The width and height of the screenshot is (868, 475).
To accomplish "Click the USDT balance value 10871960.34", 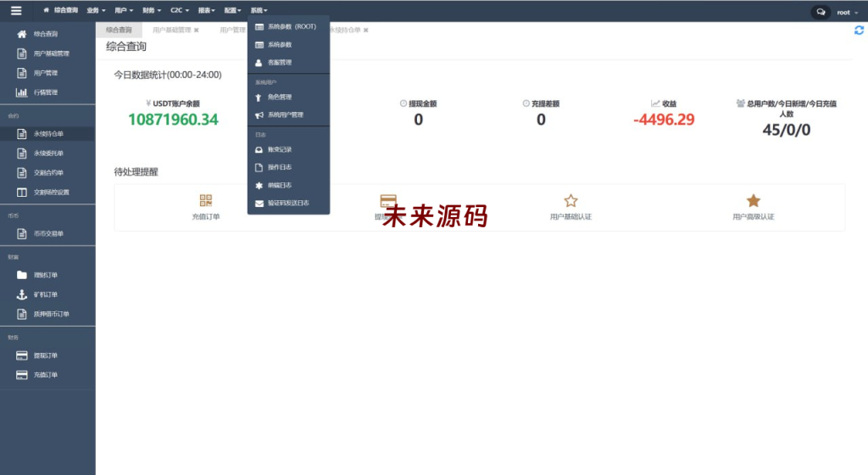I will pyautogui.click(x=173, y=120).
